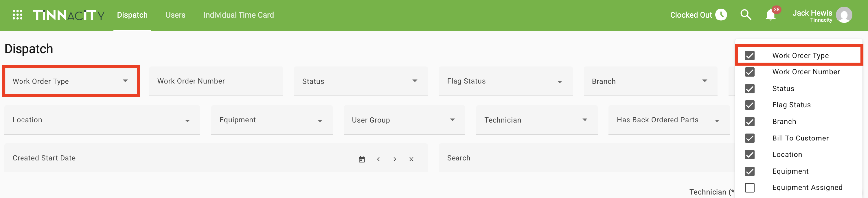The height and width of the screenshot is (198, 868).
Task: Open calendar picker for Created Start Date
Action: click(x=362, y=159)
